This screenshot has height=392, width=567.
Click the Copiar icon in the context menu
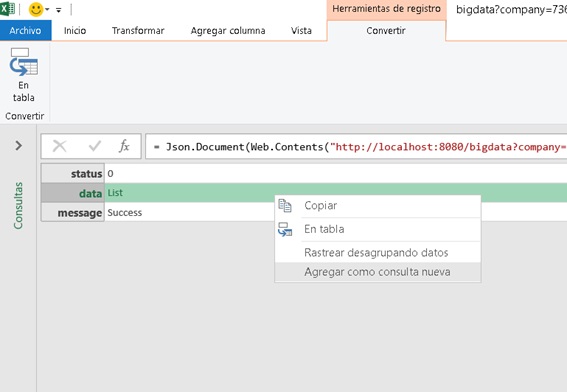(x=285, y=205)
